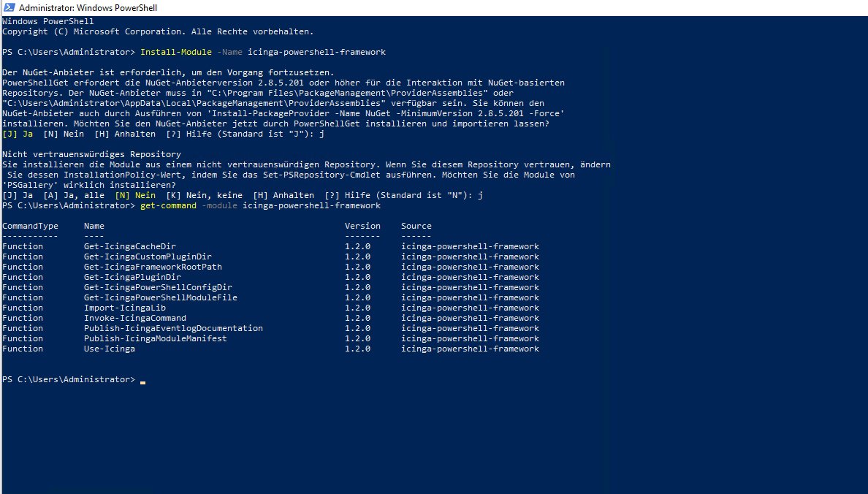This screenshot has width=868, height=494.
Task: Click the Invoke-IcingaCommand function name
Action: point(135,319)
